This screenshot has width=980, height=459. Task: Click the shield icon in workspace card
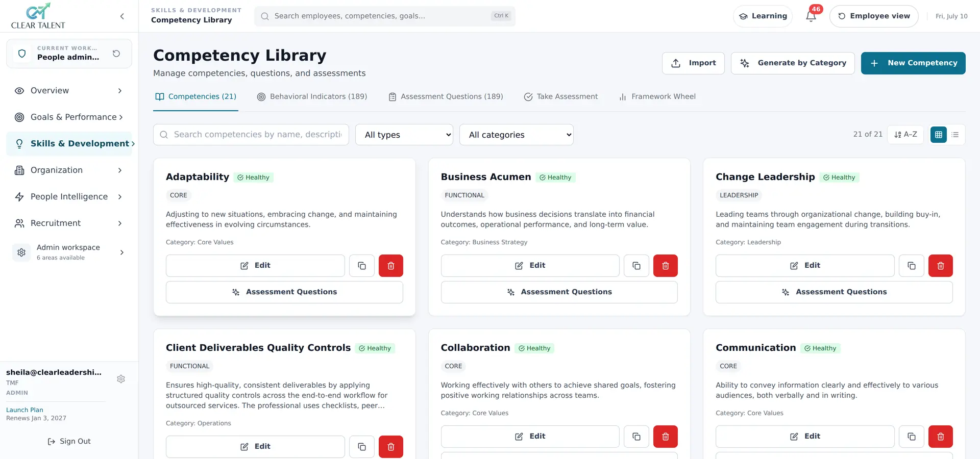22,54
